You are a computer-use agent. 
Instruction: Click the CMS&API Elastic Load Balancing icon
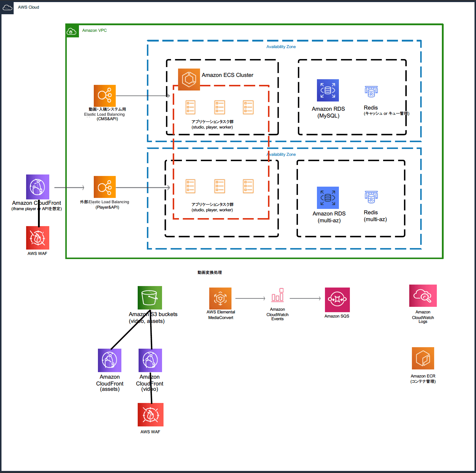coord(105,96)
